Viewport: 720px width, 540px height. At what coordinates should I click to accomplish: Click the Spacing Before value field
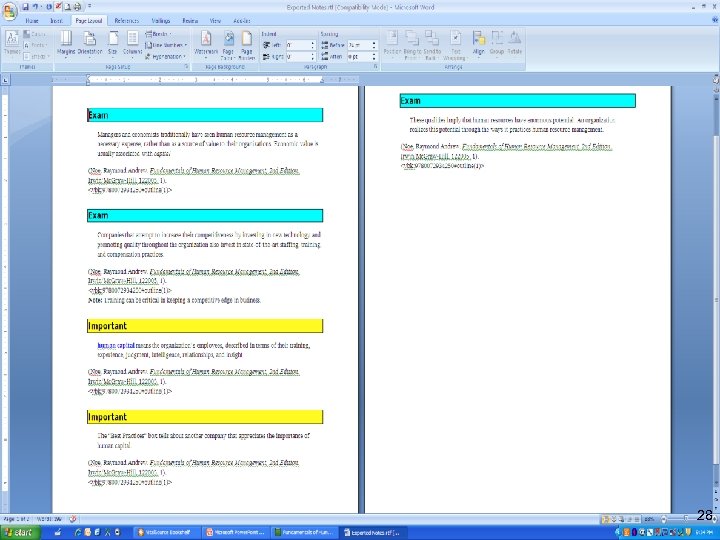(x=360, y=45)
